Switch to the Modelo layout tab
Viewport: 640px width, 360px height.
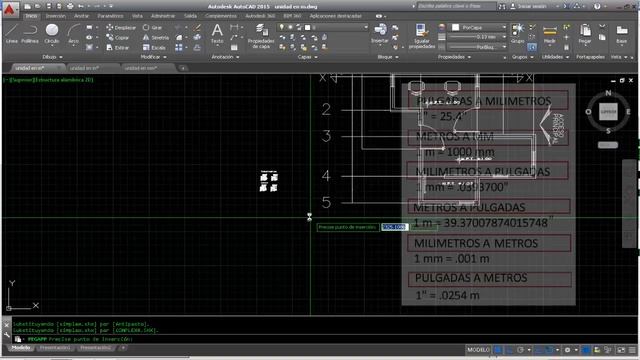click(x=20, y=348)
